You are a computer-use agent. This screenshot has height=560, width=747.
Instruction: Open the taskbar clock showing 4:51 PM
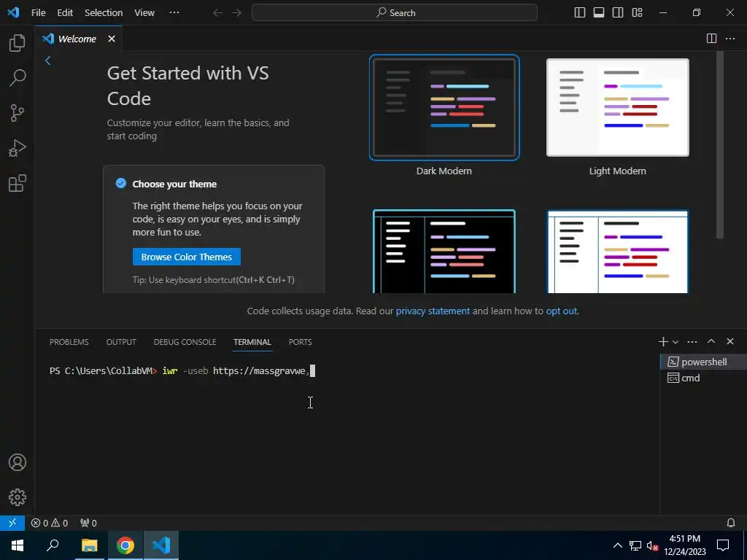click(684, 545)
